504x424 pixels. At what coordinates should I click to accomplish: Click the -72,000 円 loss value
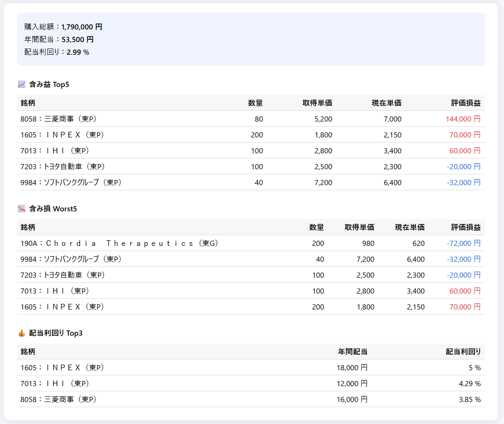pyautogui.click(x=463, y=244)
